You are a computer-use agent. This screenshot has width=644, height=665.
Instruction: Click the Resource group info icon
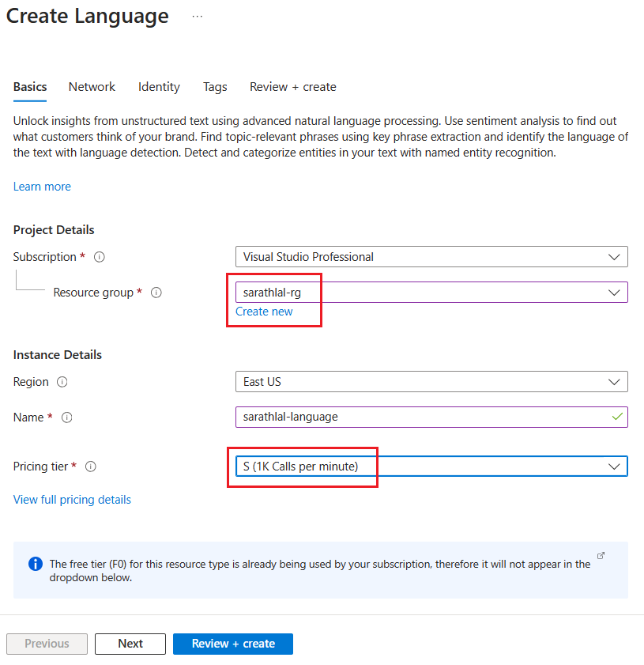[x=156, y=292]
